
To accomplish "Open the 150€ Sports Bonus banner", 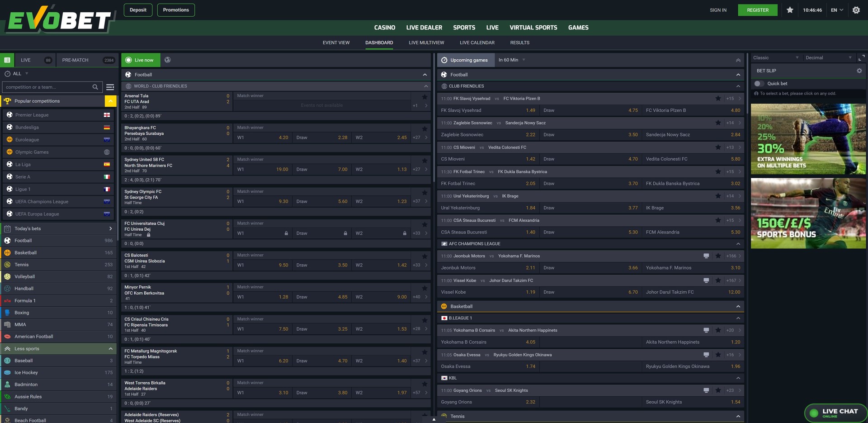I will pos(808,213).
